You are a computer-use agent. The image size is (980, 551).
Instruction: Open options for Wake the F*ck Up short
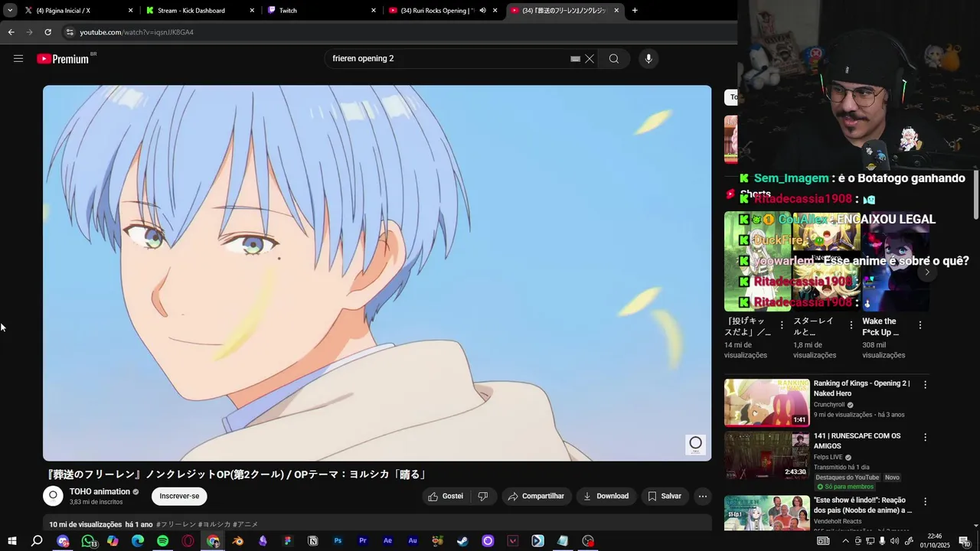920,325
